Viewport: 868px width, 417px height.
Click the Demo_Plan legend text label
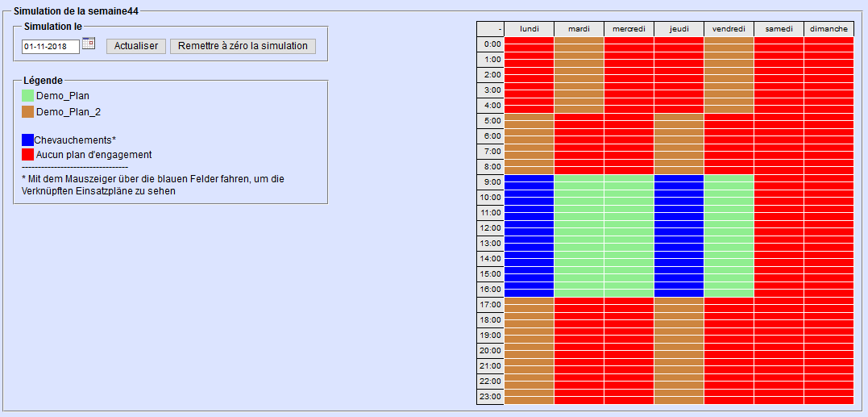[x=63, y=96]
